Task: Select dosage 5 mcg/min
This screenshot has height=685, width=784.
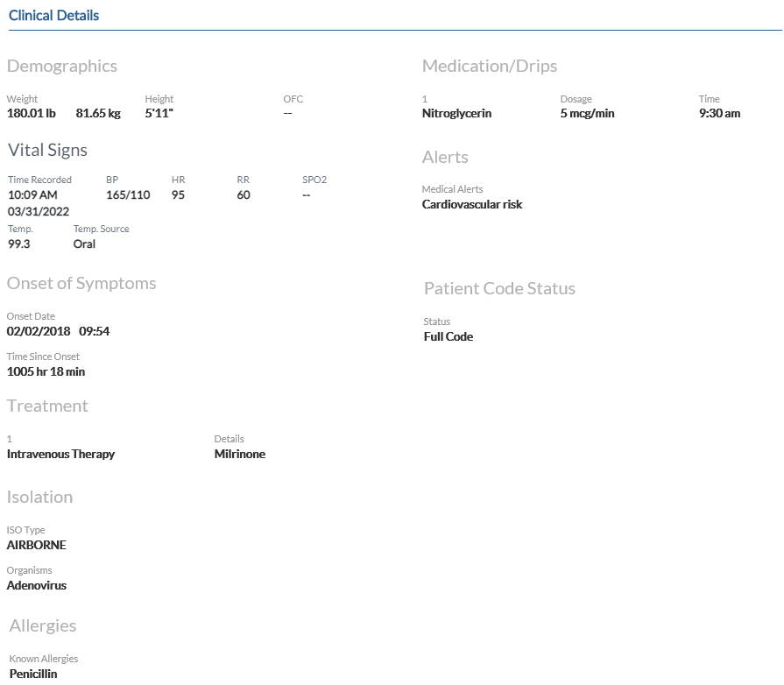Action: click(x=588, y=114)
